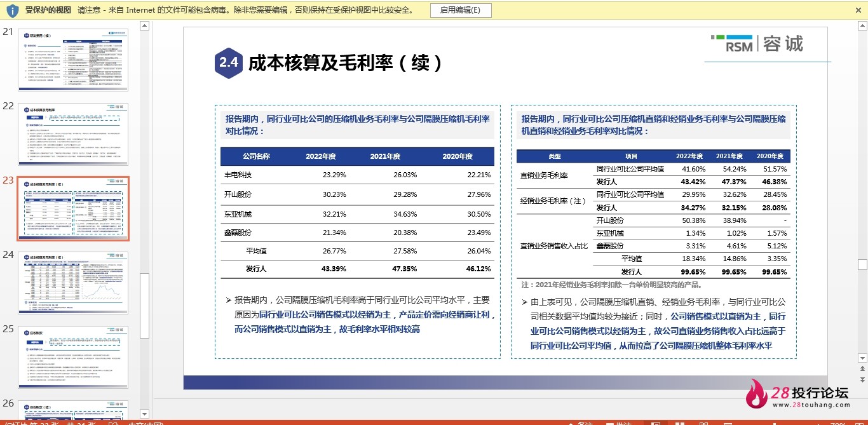Click the 29.28% cell

pyautogui.click(x=405, y=194)
